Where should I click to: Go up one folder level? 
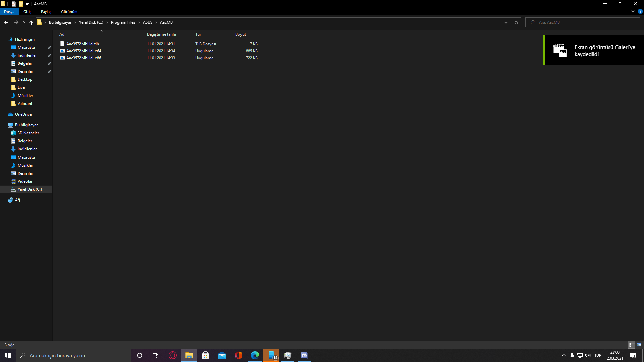pos(31,22)
